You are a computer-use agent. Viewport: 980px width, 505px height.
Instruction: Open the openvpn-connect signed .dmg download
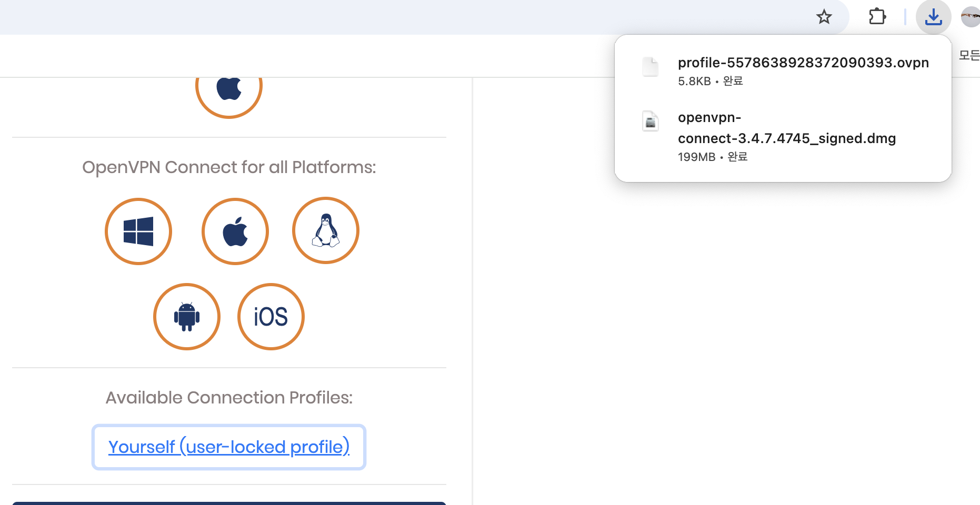tap(786, 128)
